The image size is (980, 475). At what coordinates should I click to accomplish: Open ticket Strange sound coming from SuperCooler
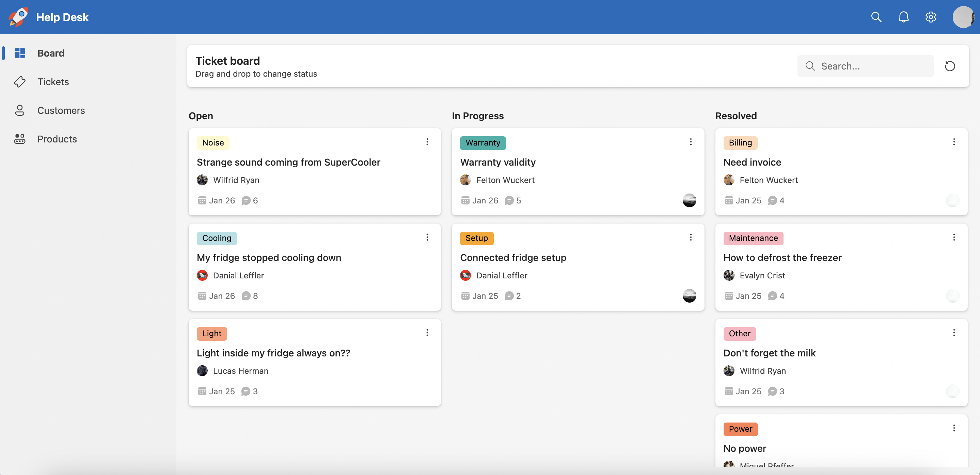pyautogui.click(x=288, y=163)
